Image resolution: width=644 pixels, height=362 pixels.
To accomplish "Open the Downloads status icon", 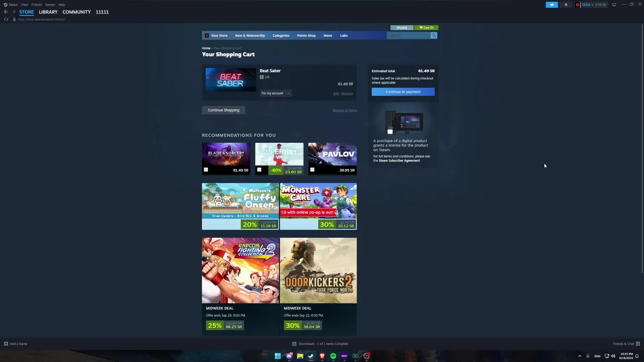I will pos(294,344).
